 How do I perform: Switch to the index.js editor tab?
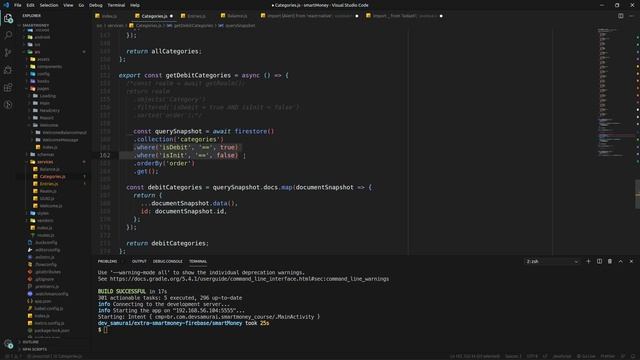pos(109,16)
